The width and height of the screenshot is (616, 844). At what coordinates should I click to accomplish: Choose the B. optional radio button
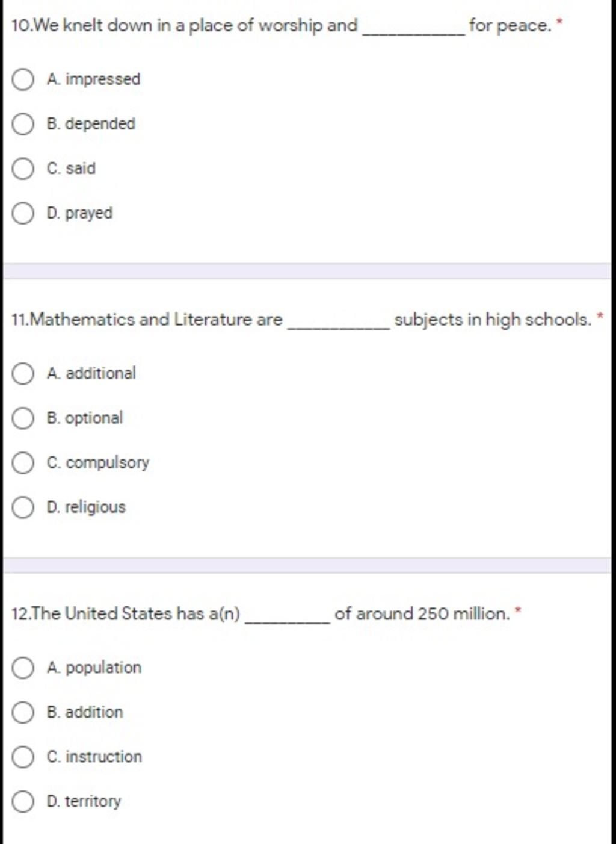(x=23, y=418)
